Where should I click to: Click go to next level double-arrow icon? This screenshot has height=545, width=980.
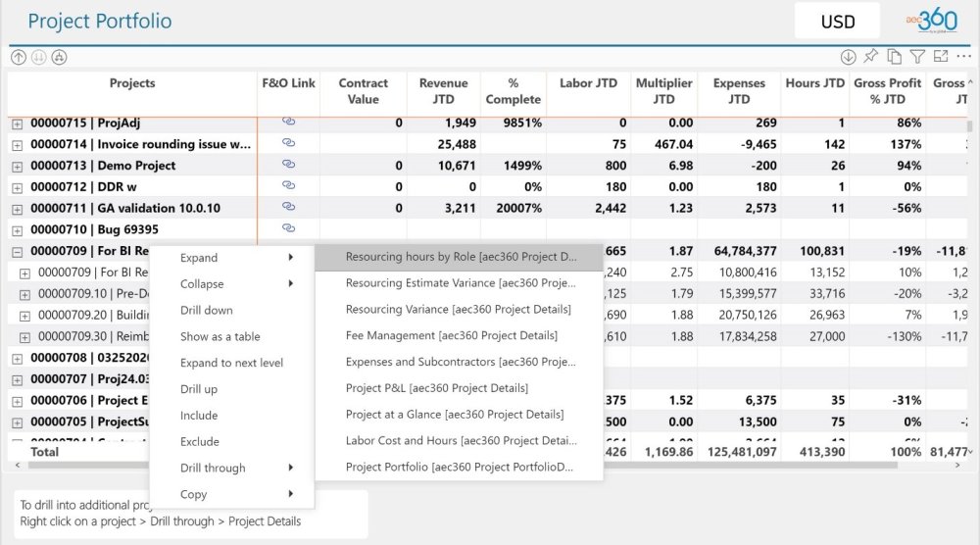(39, 58)
